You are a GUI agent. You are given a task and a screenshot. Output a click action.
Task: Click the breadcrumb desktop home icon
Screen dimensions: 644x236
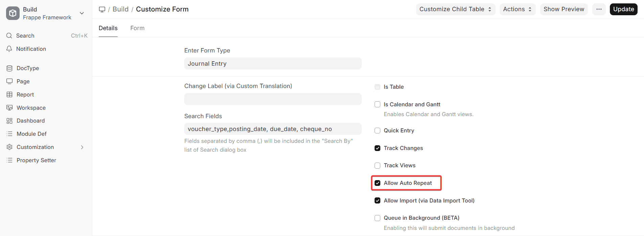[102, 9]
